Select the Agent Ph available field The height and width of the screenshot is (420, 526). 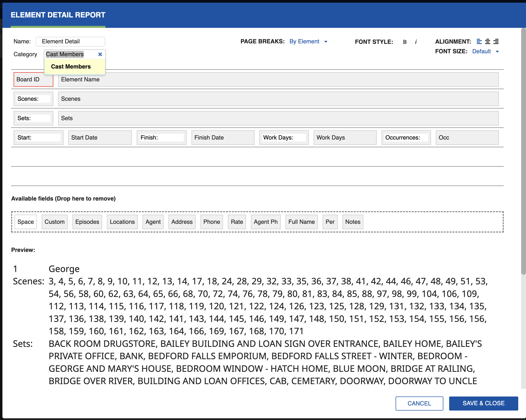point(265,222)
